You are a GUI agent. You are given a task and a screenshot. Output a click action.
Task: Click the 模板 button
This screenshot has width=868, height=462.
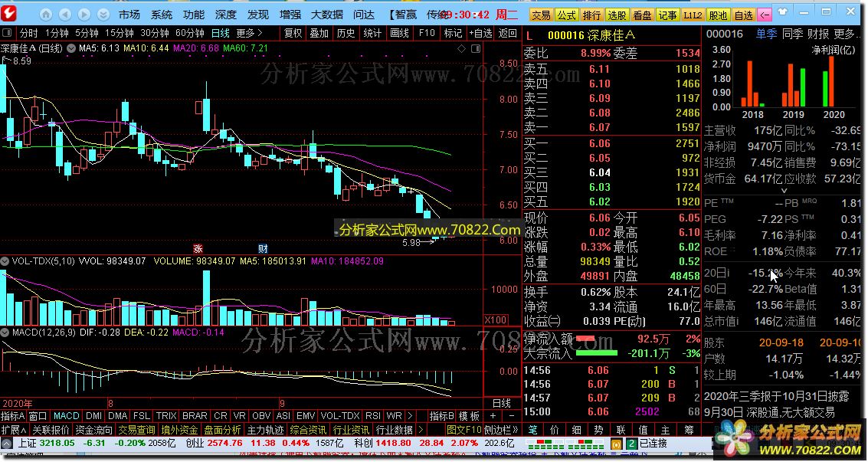[x=470, y=415]
